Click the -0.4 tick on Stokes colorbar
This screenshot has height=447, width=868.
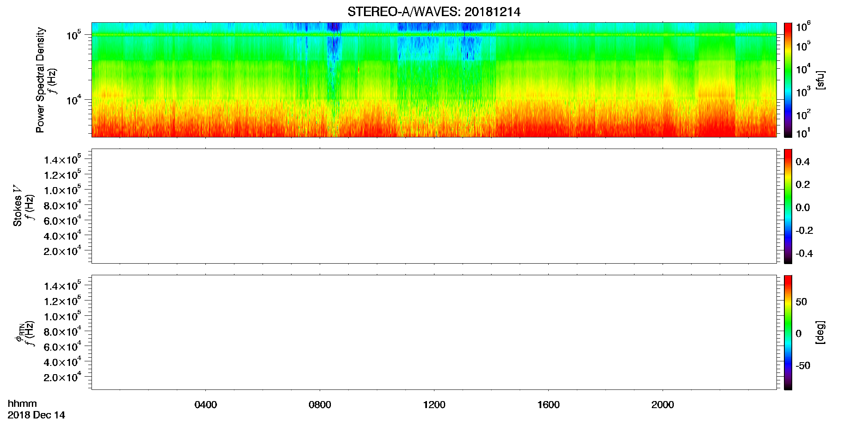(804, 253)
